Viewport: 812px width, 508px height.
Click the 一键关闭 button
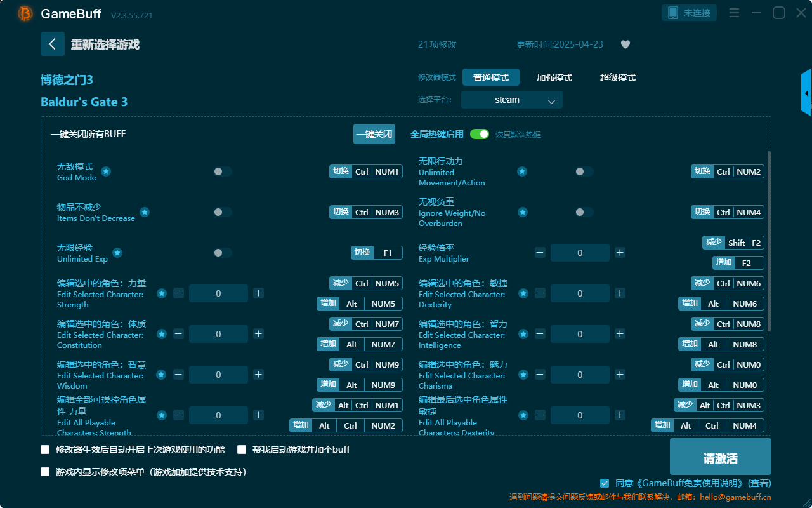(x=374, y=134)
